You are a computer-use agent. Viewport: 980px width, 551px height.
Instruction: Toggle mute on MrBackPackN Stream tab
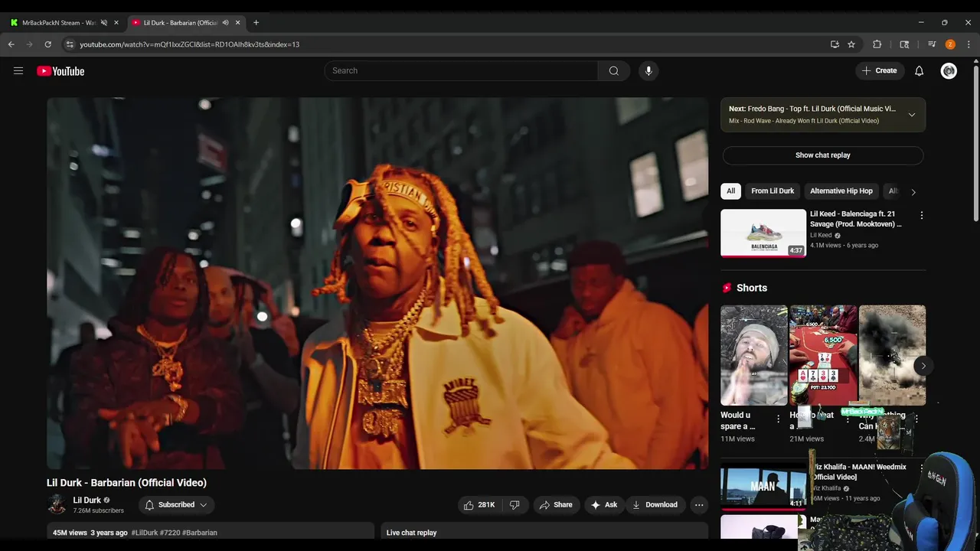click(104, 22)
